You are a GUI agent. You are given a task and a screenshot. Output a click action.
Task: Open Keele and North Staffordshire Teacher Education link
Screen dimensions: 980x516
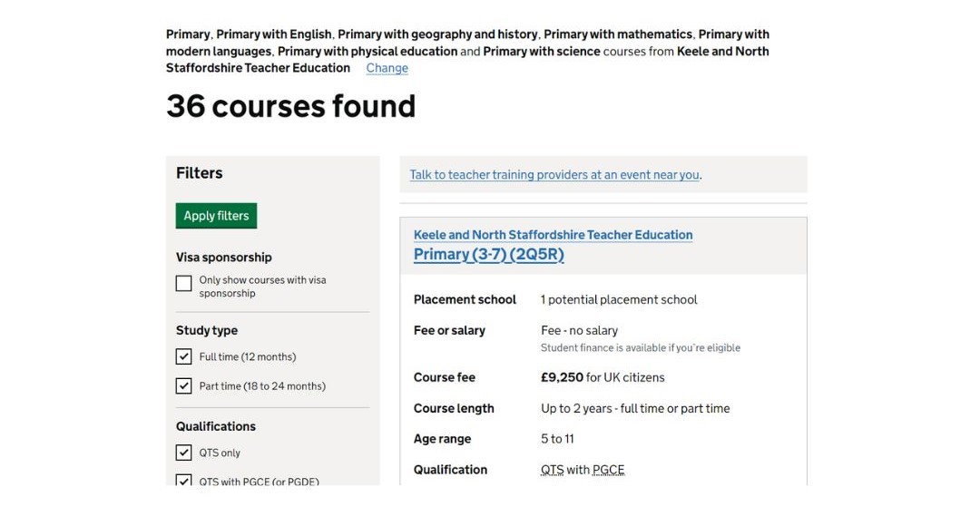point(554,235)
